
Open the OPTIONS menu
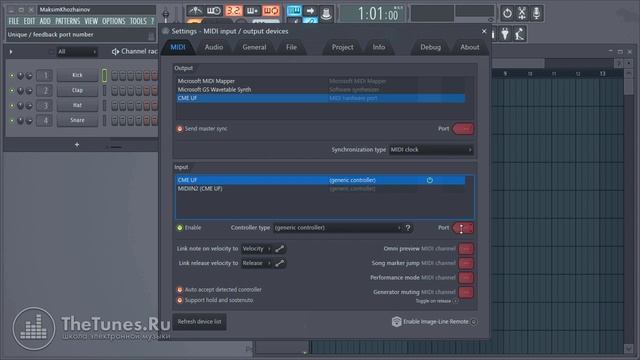pos(113,21)
